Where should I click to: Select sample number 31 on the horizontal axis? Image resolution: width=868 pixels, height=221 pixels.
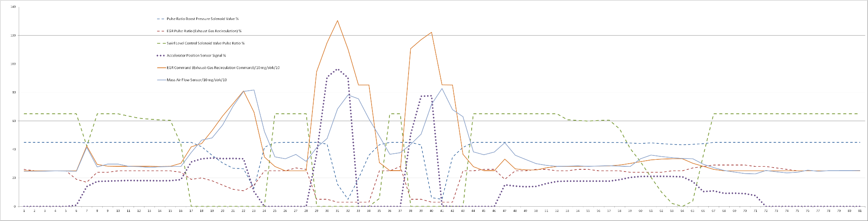(x=337, y=211)
